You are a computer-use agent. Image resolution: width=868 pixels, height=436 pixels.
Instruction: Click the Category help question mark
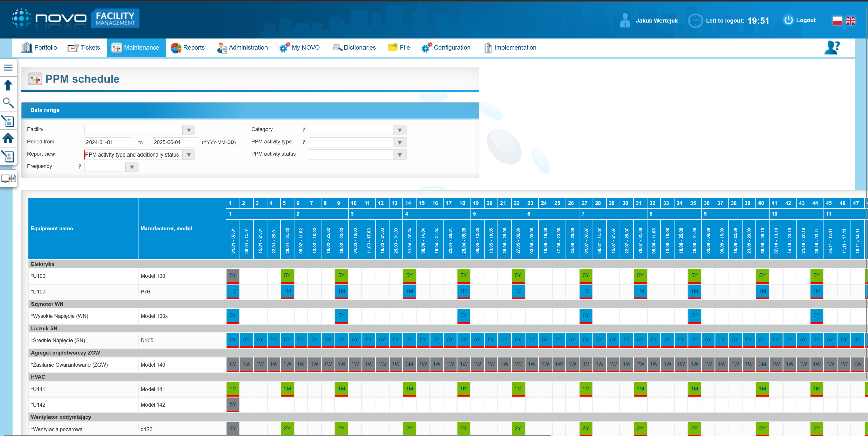point(304,130)
